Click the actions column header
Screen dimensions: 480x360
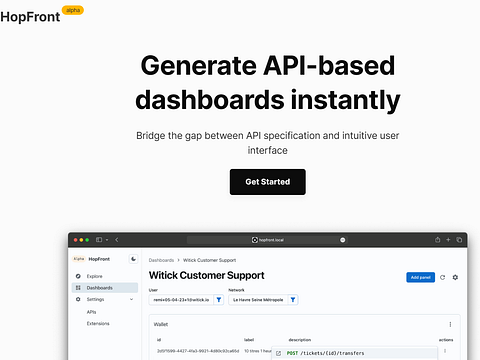pos(446,340)
